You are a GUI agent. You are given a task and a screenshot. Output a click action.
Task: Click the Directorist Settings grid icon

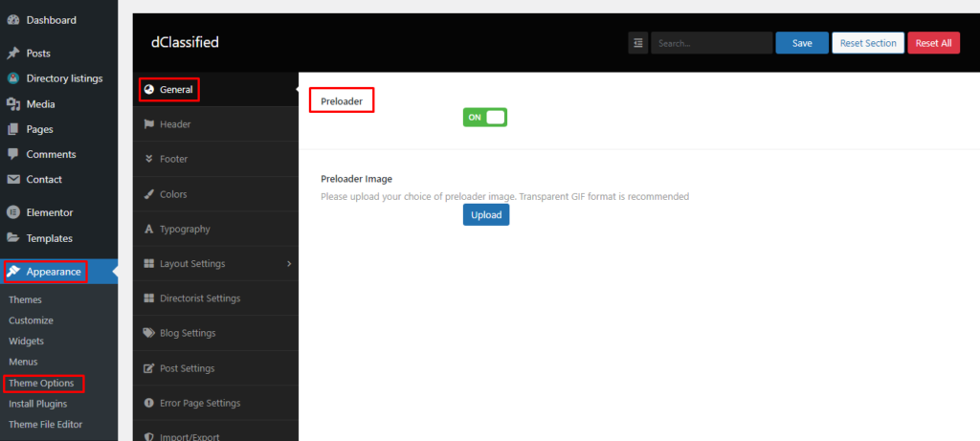[148, 298]
